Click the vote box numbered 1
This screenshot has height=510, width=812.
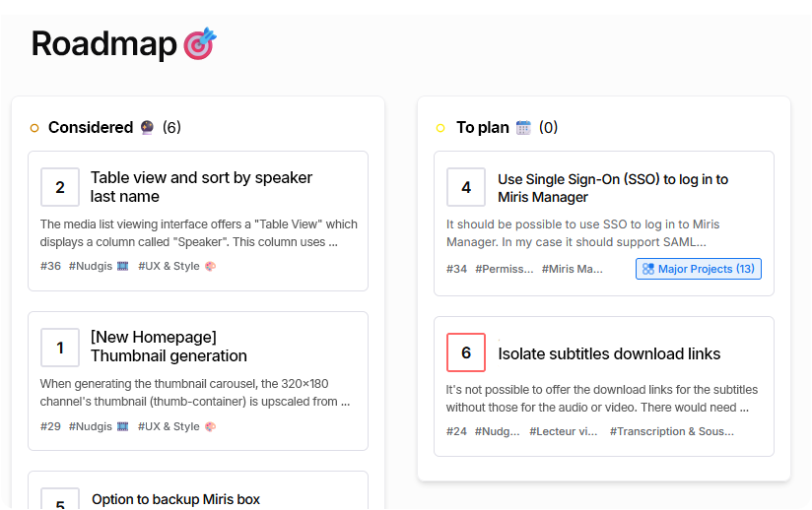pos(60,348)
